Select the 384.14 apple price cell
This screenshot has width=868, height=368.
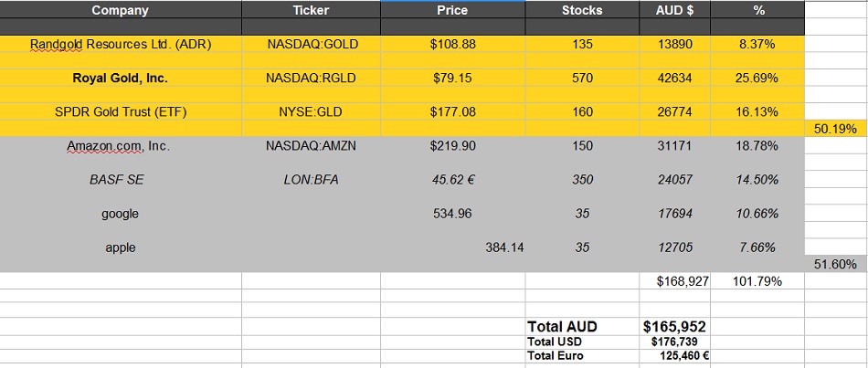pos(503,247)
